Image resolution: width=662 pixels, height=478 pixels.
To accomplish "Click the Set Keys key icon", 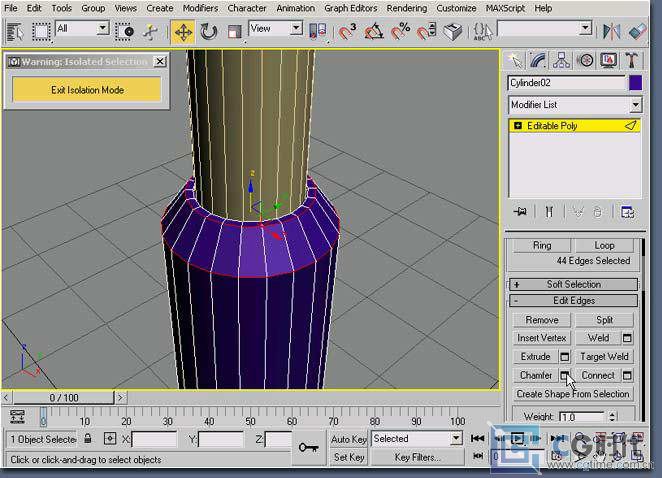I will 308,448.
